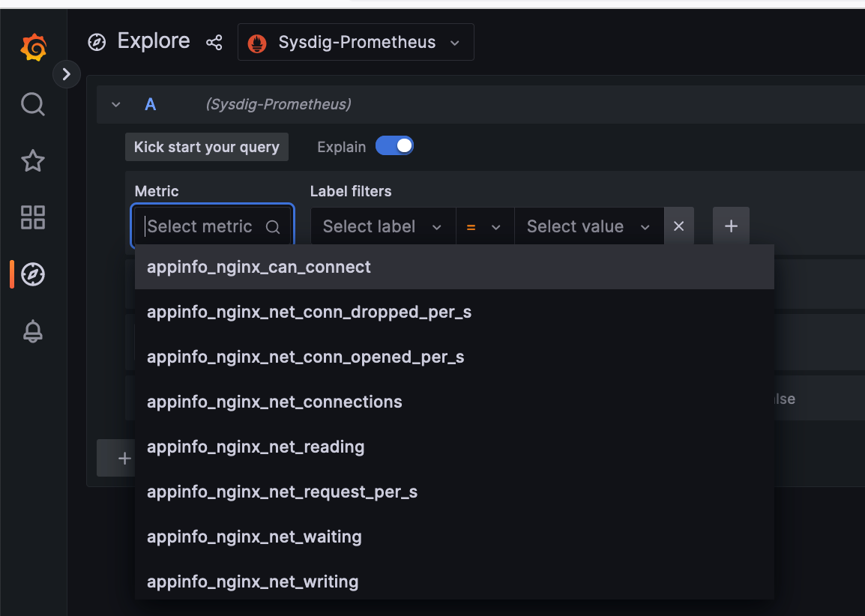Select appinfo_nginx_net_conn_dropped_per_s metric

tap(454, 312)
